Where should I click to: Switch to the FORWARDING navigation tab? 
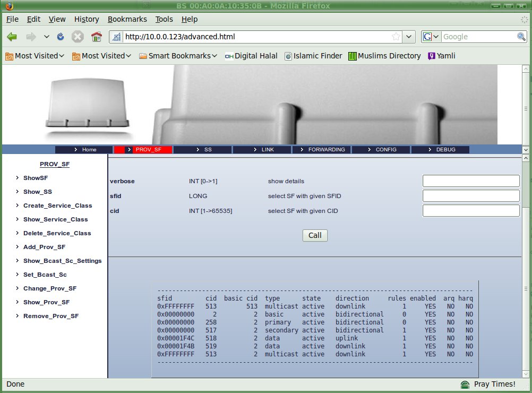[322, 150]
